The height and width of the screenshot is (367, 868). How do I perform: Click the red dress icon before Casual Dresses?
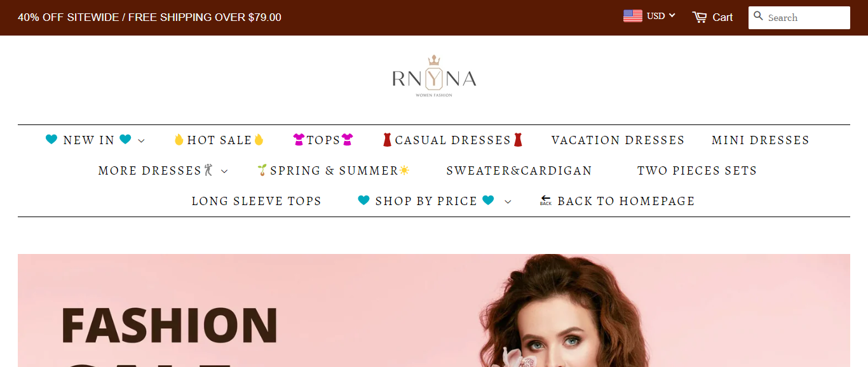coord(387,140)
